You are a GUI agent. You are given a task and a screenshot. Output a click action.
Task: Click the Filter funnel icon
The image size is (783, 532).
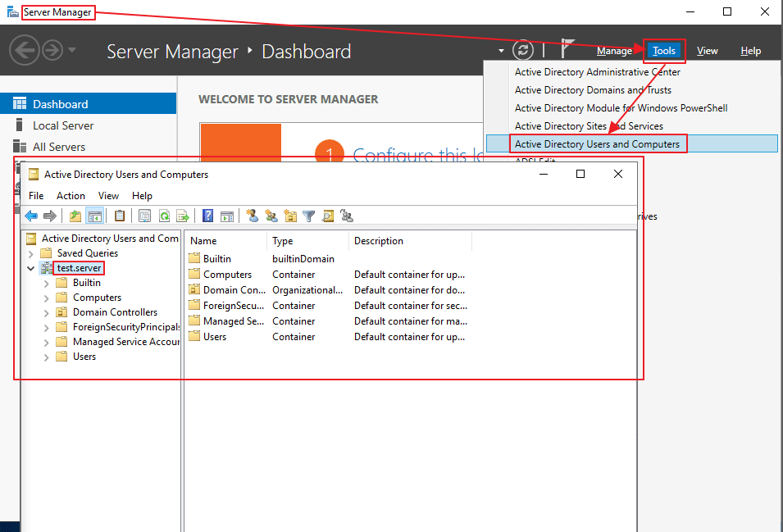click(308, 216)
